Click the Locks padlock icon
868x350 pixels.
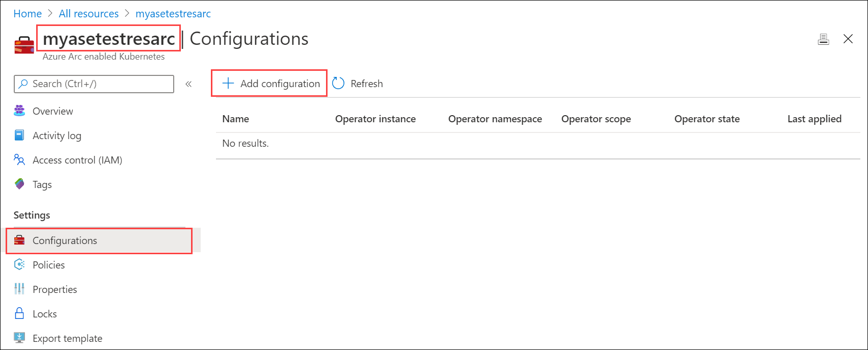click(x=19, y=313)
